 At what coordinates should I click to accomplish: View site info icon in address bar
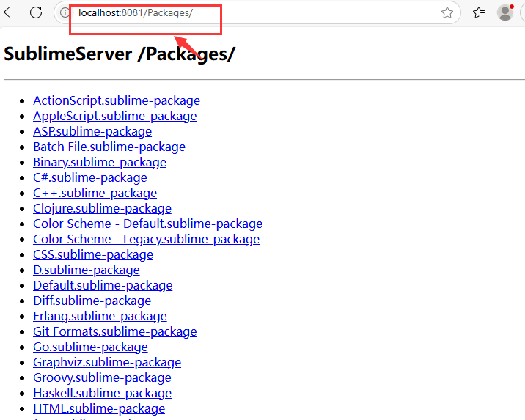tap(65, 12)
